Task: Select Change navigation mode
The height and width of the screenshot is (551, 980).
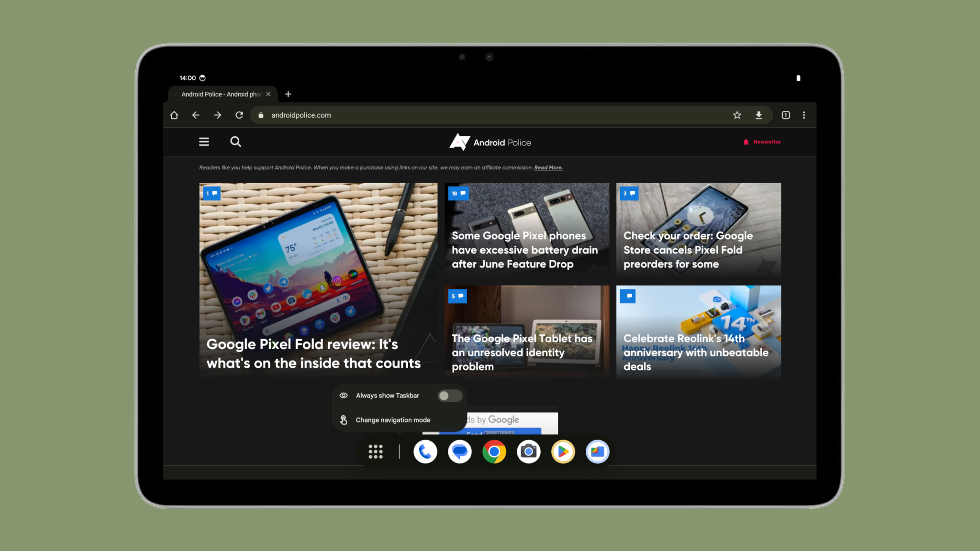Action: (392, 419)
